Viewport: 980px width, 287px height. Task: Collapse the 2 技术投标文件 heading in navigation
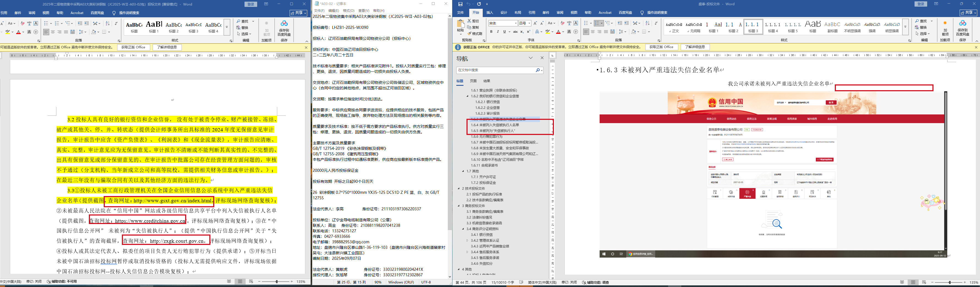[x=459, y=189]
